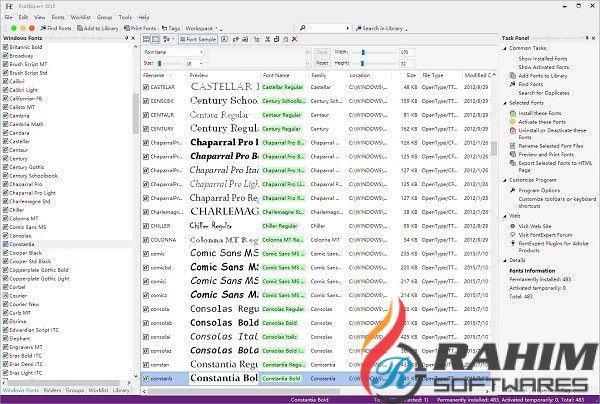This screenshot has width=600, height=404.
Task: Click Show Installed Fonts link
Action: tap(543, 59)
